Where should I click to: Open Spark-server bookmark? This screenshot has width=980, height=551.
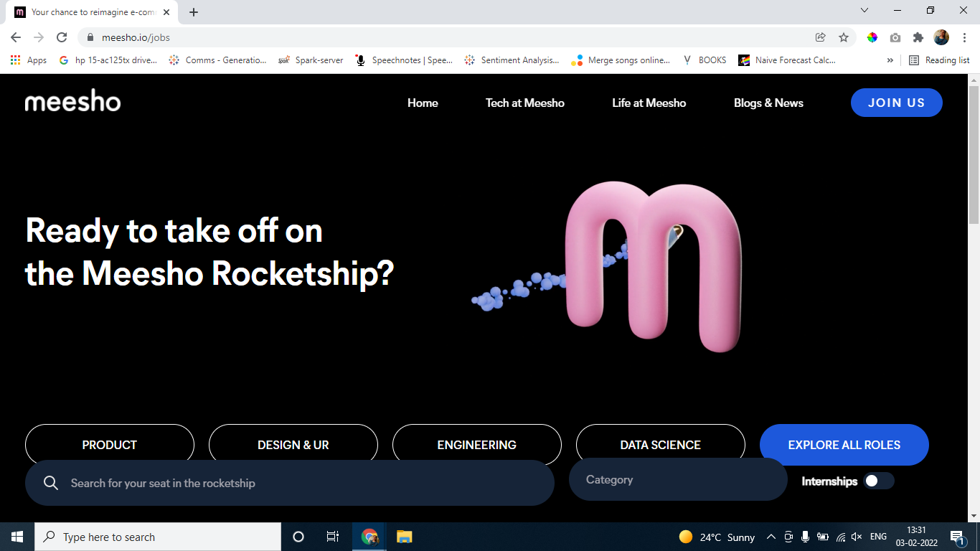pos(311,60)
